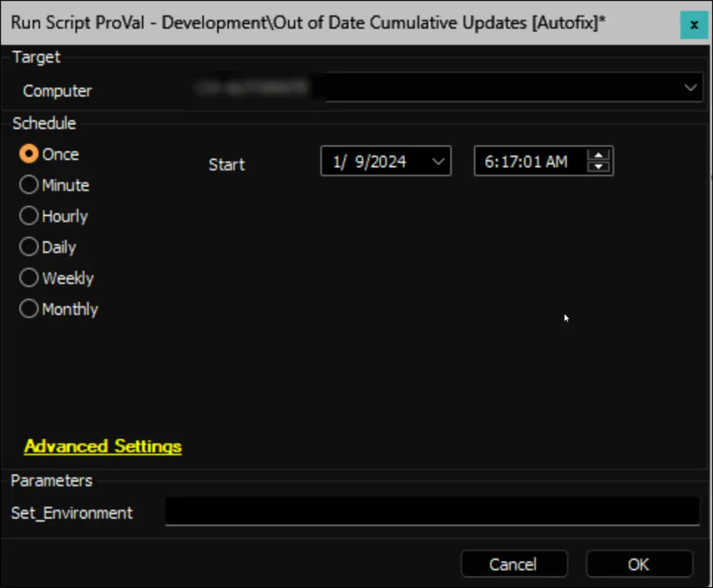The image size is (713, 588).
Task: Click the Cancel button
Action: (514, 564)
